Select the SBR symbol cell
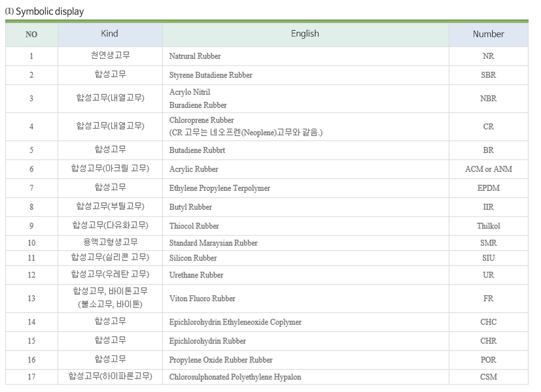 pyautogui.click(x=488, y=75)
